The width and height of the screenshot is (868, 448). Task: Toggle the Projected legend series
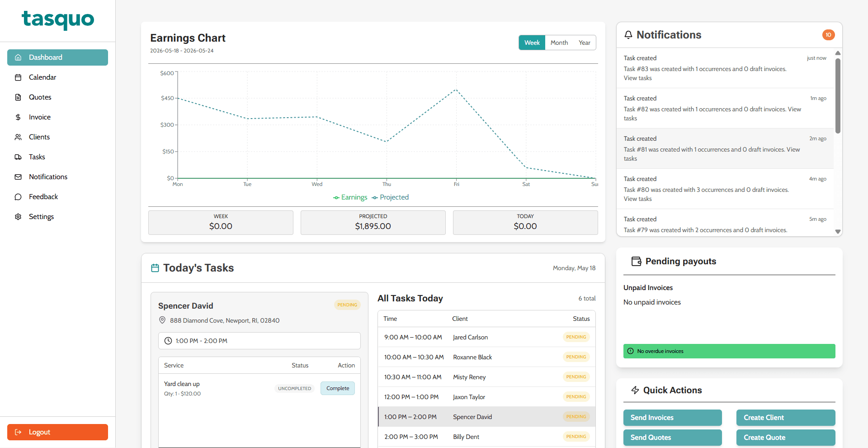click(x=390, y=197)
